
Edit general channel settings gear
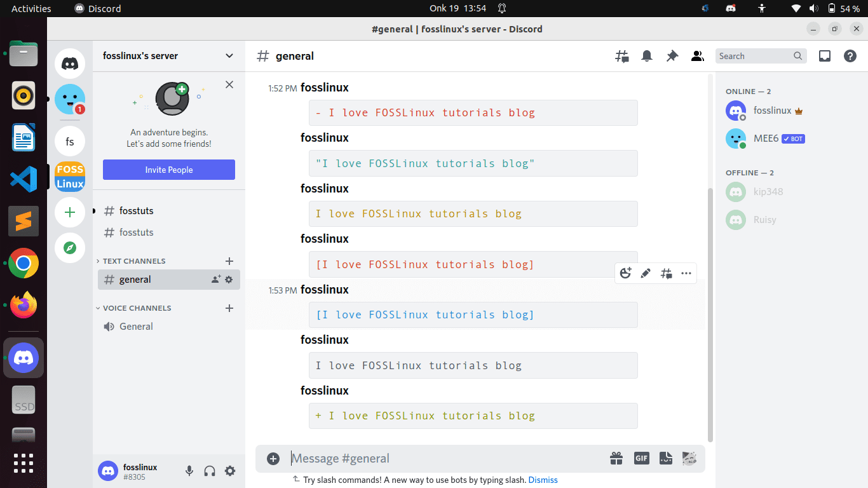point(229,280)
